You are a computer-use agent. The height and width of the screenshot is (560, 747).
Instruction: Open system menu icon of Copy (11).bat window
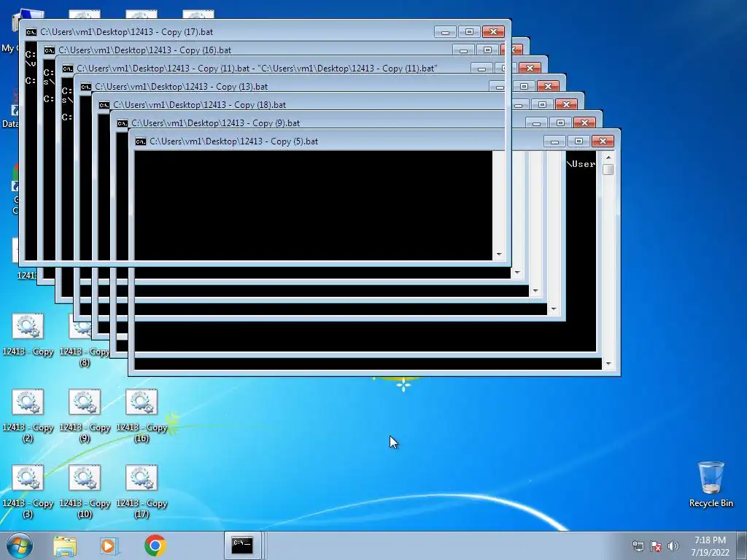[x=68, y=69]
